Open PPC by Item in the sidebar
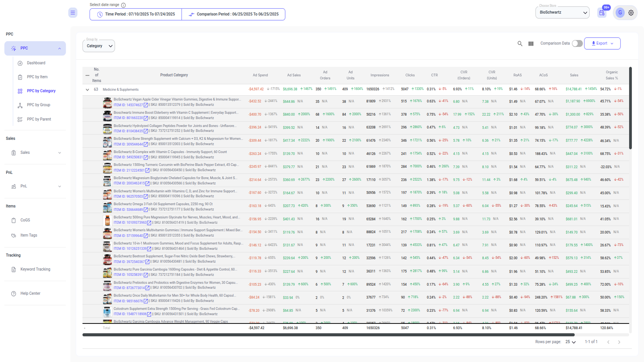Image resolution: width=644 pixels, height=362 pixels. tap(37, 77)
